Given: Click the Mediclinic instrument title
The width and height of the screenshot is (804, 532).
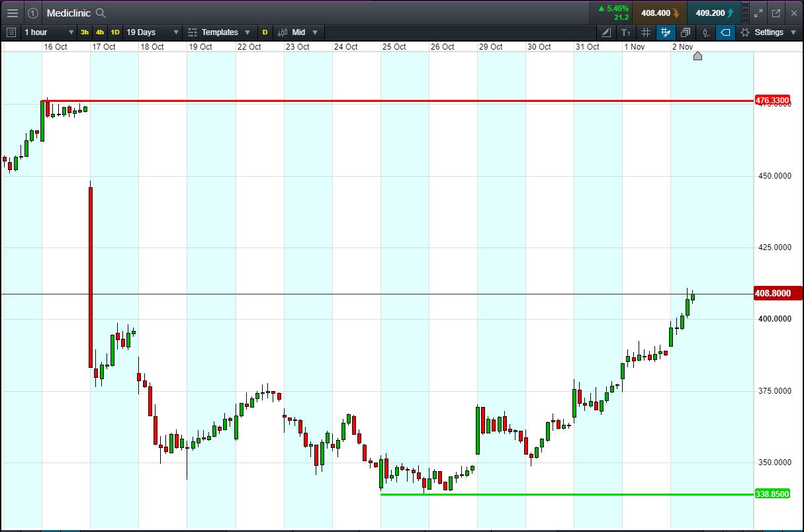Looking at the screenshot, I should pyautogui.click(x=69, y=13).
